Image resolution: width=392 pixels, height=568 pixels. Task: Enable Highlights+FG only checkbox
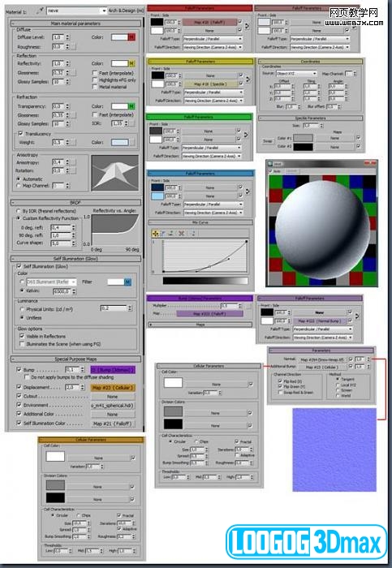[95, 80]
